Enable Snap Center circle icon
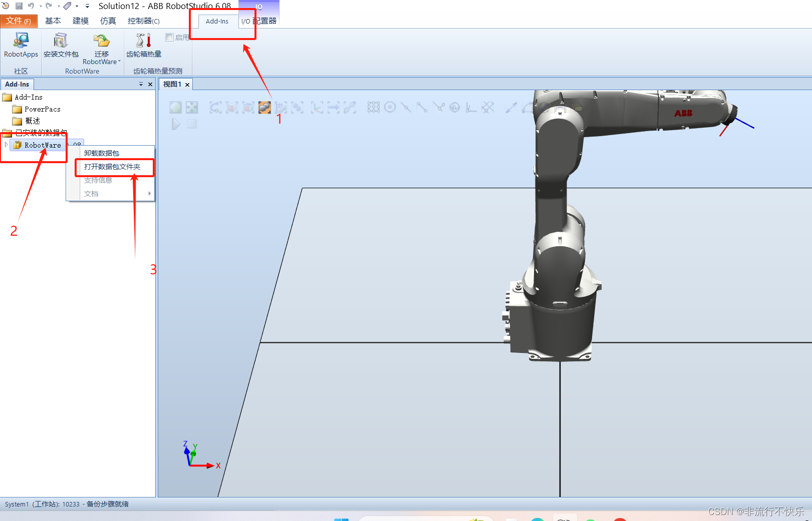Viewport: 812px width, 521px height. point(390,107)
